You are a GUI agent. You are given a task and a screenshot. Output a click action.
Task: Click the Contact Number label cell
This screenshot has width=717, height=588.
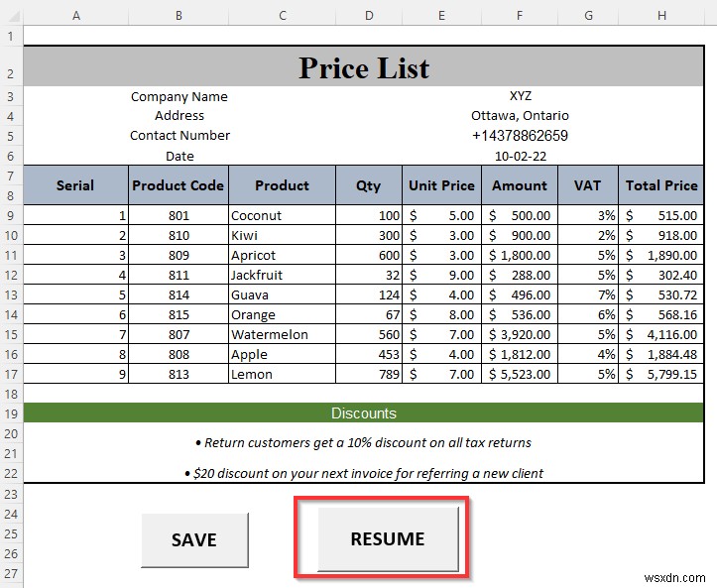coord(179,135)
